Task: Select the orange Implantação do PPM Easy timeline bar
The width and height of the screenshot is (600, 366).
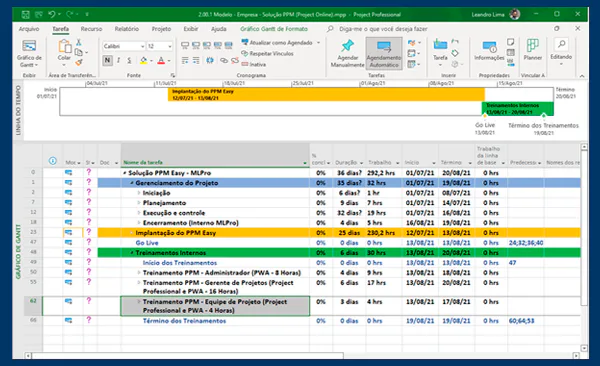Action: 326,95
